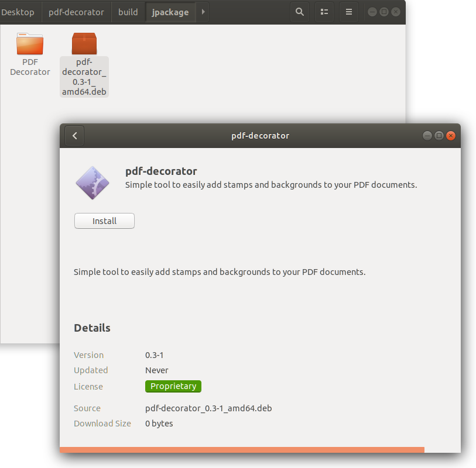Select the pdf-decorator_0.3-1_amd64.deb filename label
Viewport: 476px width, 468px height.
[x=84, y=76]
